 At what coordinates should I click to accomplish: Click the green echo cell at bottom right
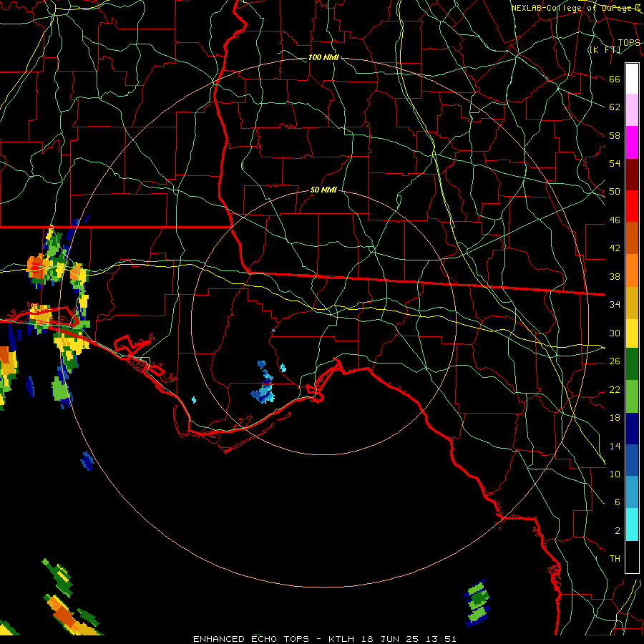coord(478,603)
